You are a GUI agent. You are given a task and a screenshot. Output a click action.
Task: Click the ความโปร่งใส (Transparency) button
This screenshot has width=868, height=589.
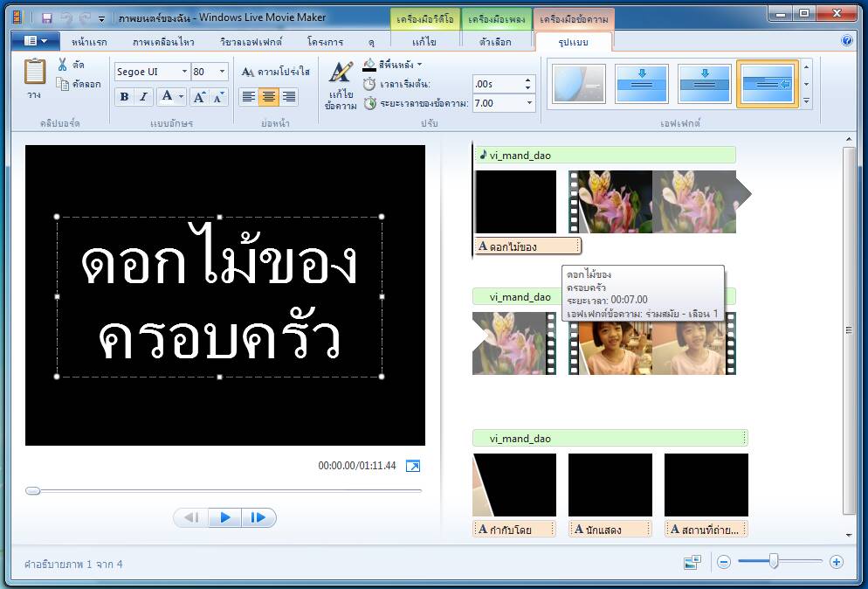coord(275,72)
